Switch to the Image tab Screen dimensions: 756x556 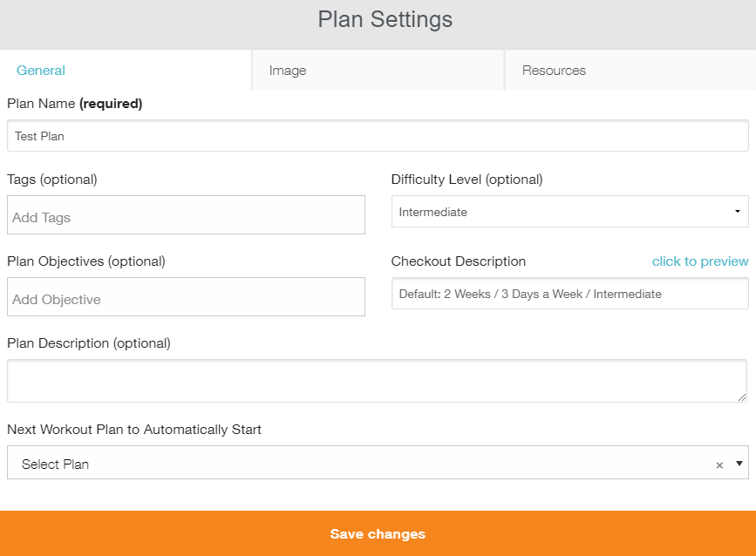pyautogui.click(x=288, y=71)
